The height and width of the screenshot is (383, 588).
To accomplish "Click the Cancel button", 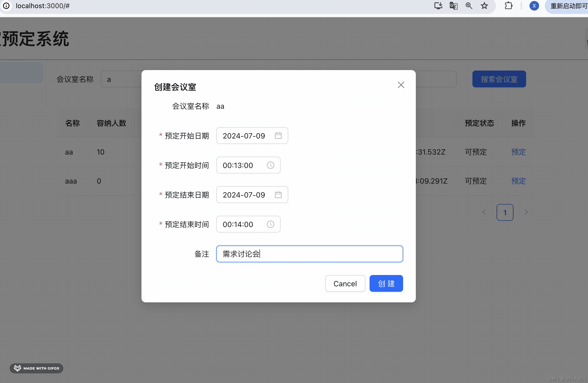I will pos(345,283).
